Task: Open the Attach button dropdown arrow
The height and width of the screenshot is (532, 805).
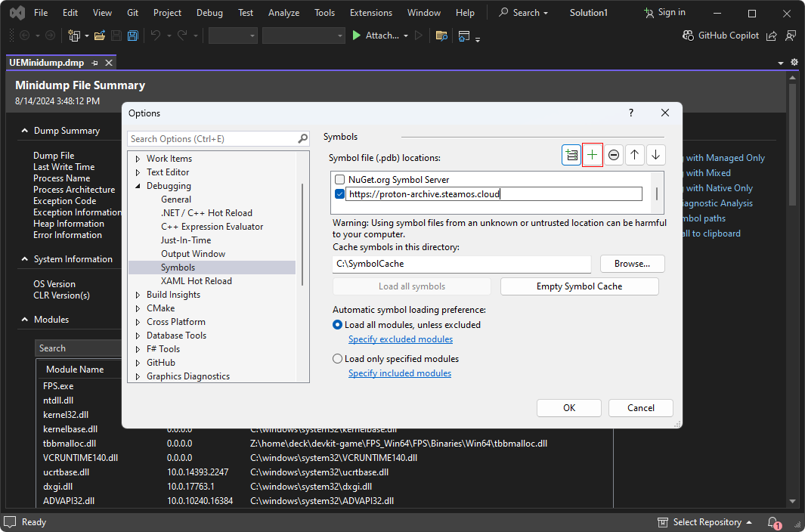Action: (406, 36)
